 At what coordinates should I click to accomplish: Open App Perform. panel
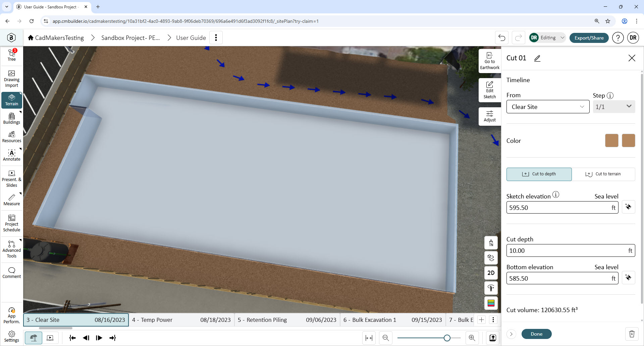pos(12,315)
